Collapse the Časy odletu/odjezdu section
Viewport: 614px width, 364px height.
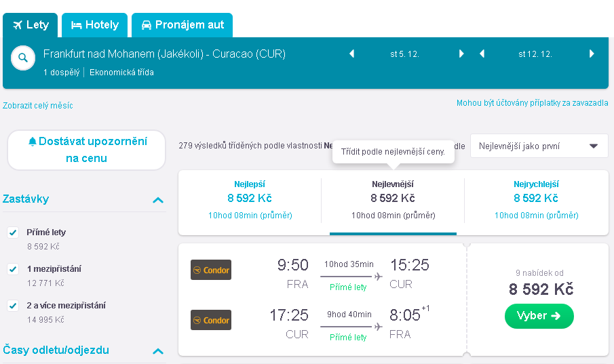point(158,351)
